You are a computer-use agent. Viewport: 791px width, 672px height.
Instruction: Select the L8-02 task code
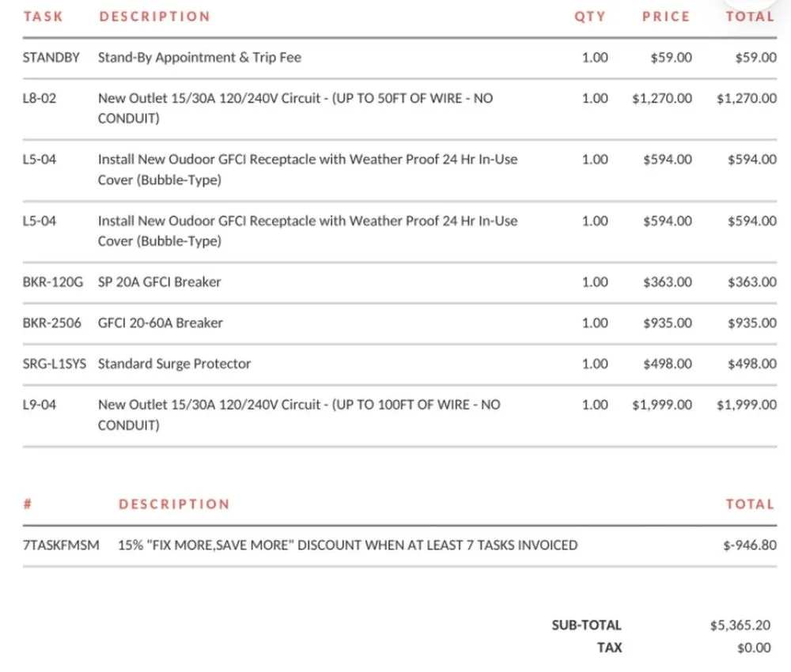click(x=40, y=99)
